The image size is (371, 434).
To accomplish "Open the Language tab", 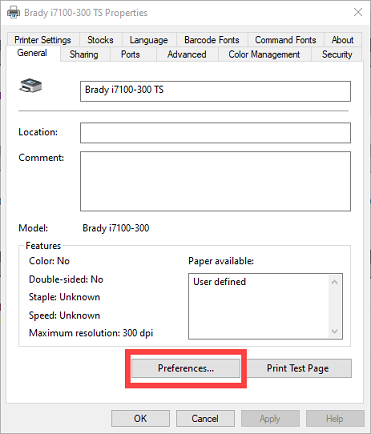I will [x=149, y=40].
